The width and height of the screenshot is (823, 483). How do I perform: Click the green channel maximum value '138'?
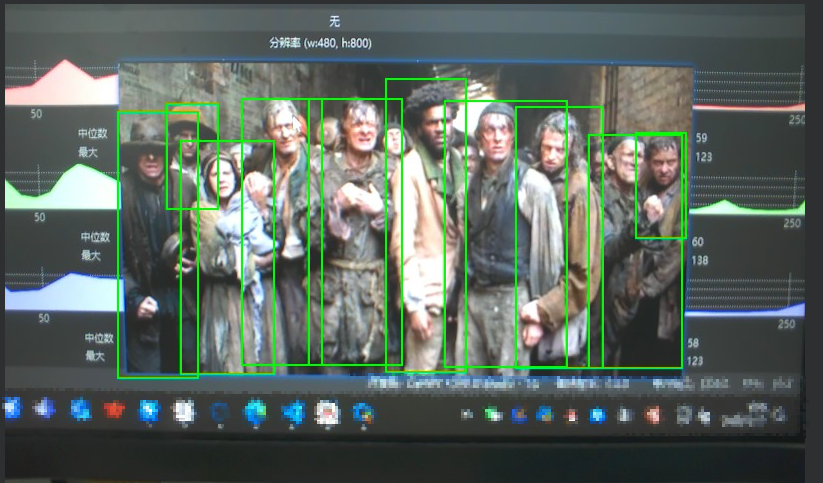[x=700, y=260]
